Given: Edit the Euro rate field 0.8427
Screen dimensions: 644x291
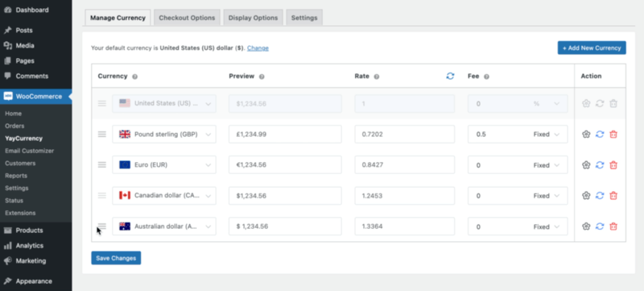Looking at the screenshot, I should click(405, 164).
